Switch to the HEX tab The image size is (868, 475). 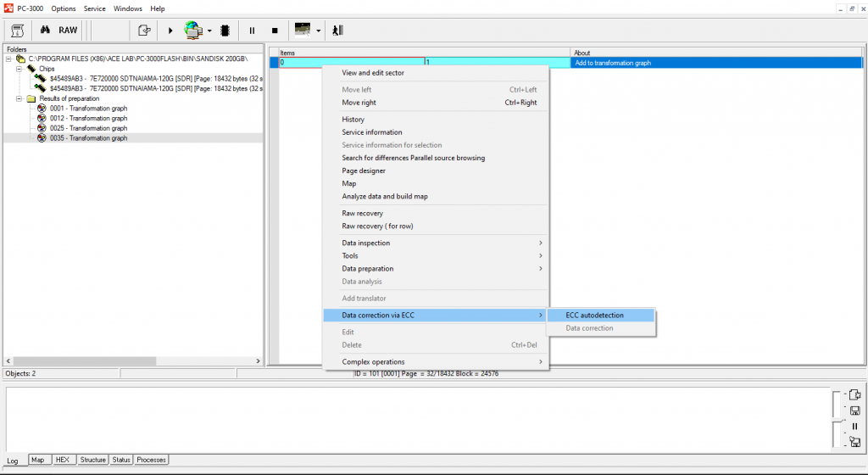click(63, 460)
